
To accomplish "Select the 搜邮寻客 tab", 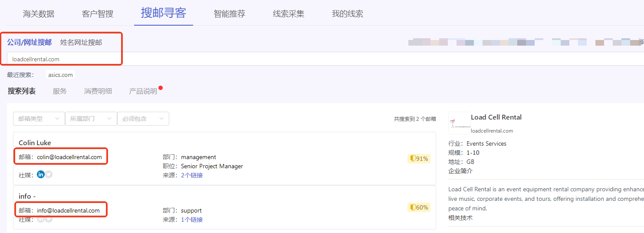I will coord(164,13).
